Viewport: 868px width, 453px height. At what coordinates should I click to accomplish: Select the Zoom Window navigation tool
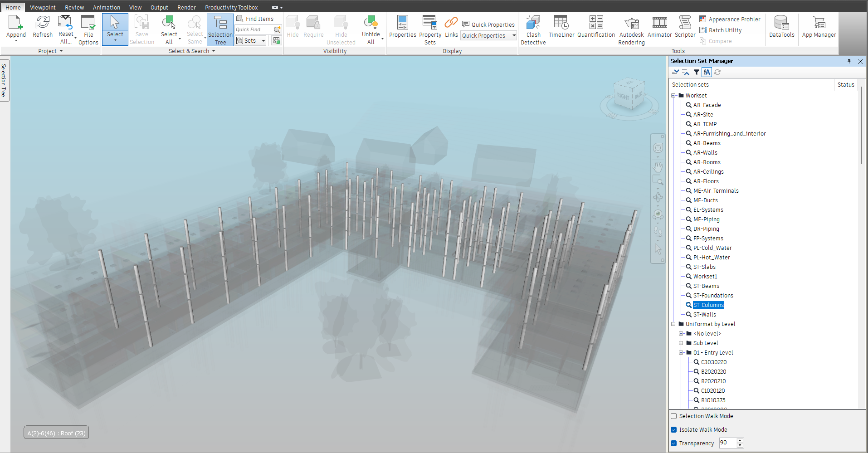coord(658,180)
